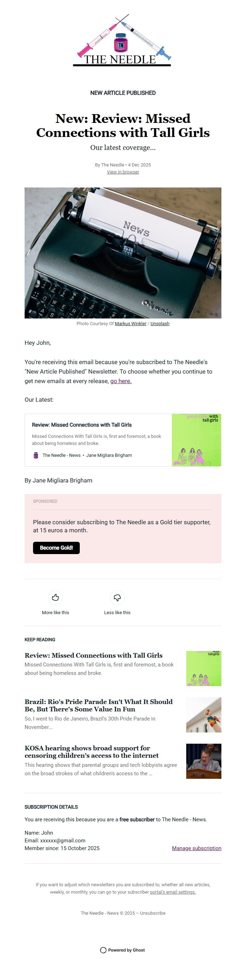
Task: Open the Unsplash link
Action: pos(160,324)
